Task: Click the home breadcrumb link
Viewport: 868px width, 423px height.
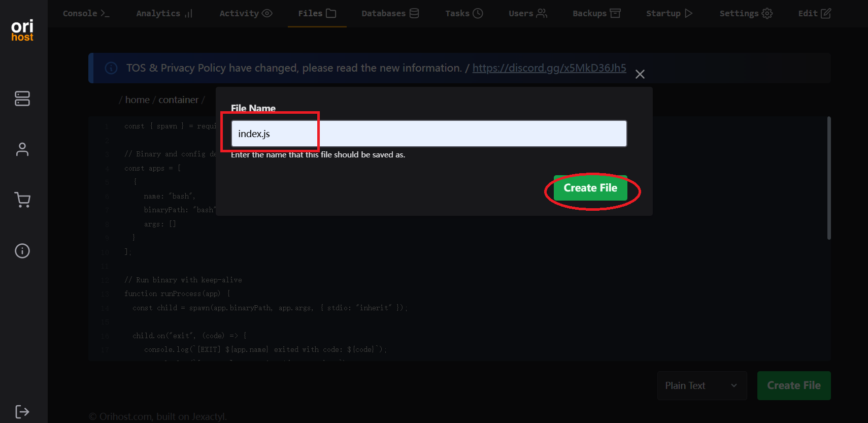Action: pyautogui.click(x=137, y=100)
